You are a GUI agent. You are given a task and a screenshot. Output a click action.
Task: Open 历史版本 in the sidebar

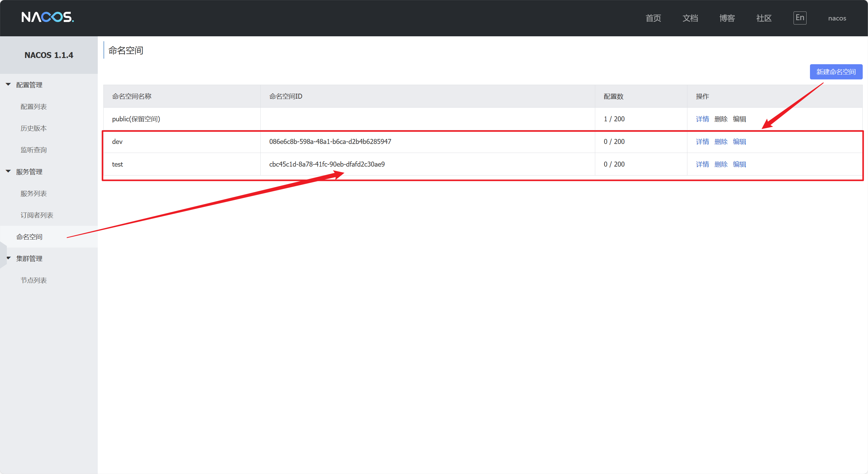click(x=34, y=128)
